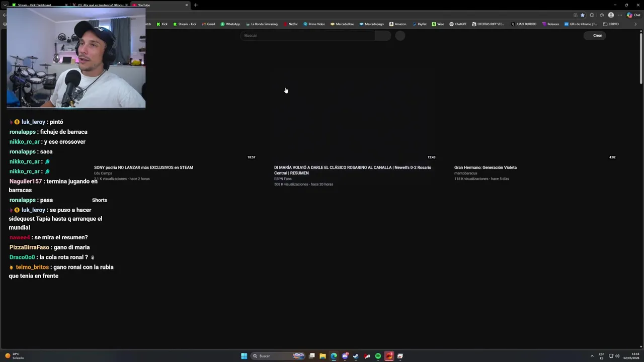Open the browser profile avatar
This screenshot has width=644, height=362.
point(611,15)
